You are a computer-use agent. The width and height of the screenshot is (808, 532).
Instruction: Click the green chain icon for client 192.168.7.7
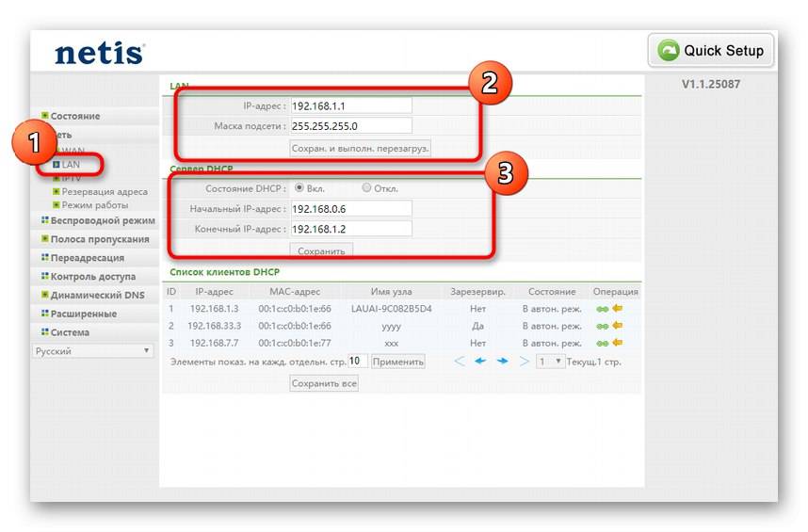(x=602, y=343)
